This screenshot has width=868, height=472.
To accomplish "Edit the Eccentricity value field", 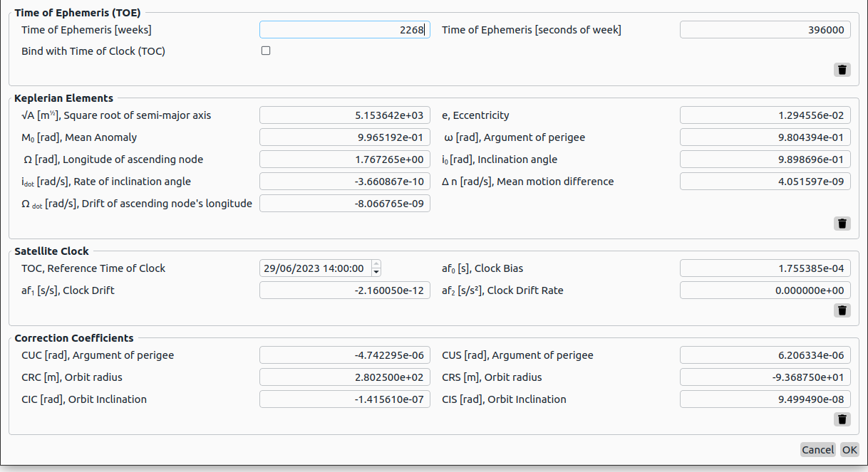I will pos(765,115).
